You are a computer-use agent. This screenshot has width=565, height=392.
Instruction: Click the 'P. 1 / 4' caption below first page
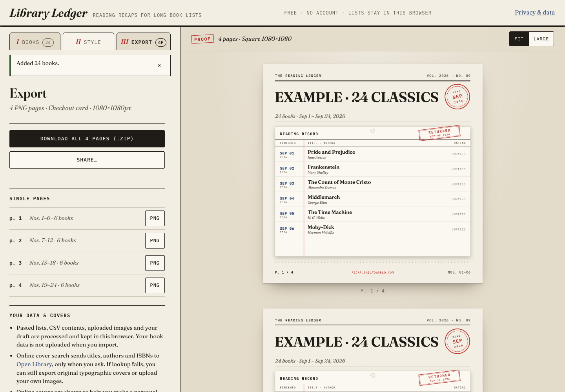click(x=372, y=291)
